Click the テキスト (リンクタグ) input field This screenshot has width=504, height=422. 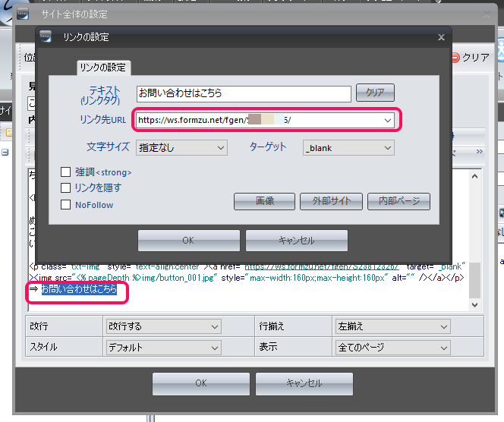(243, 93)
